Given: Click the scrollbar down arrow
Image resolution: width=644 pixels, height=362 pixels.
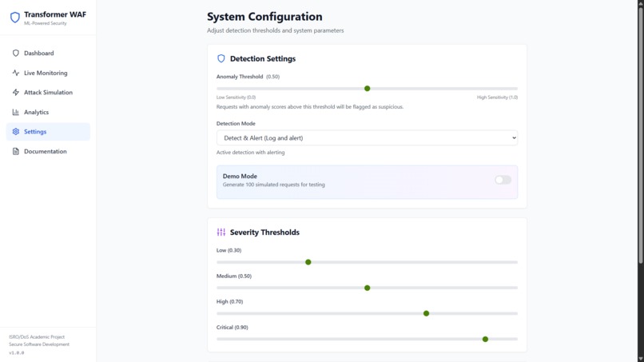Looking at the screenshot, I should (640, 359).
